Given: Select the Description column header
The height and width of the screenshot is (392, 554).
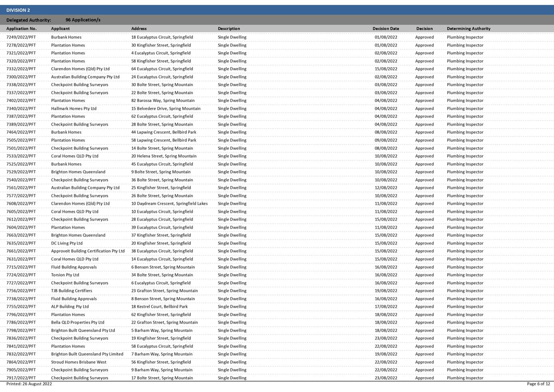Looking at the screenshot, I should pos(229,29).
